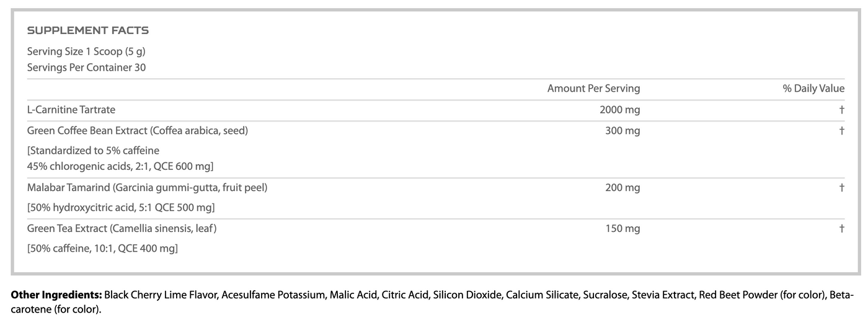
Task: Click the 150 mg amount value
Action: (x=622, y=228)
